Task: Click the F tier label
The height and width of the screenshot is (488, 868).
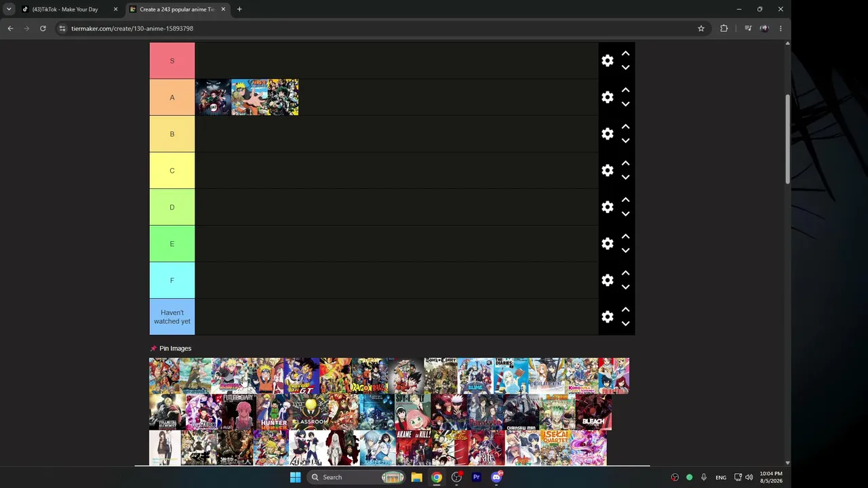Action: [172, 281]
